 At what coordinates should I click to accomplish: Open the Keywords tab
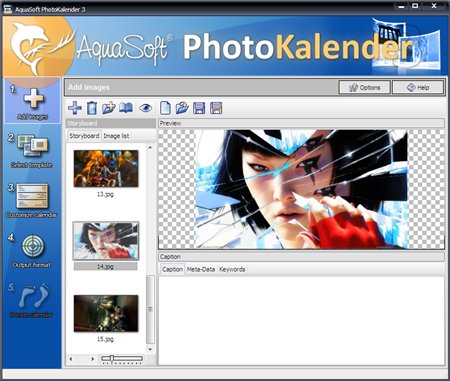232,269
